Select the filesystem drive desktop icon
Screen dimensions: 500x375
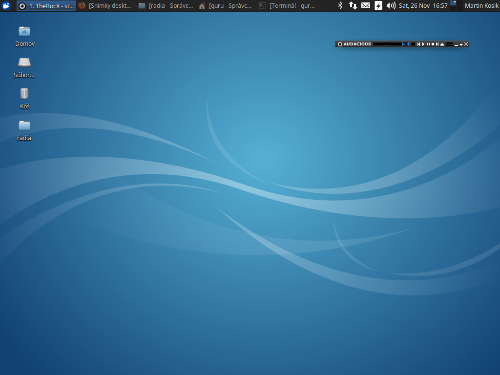[24, 68]
